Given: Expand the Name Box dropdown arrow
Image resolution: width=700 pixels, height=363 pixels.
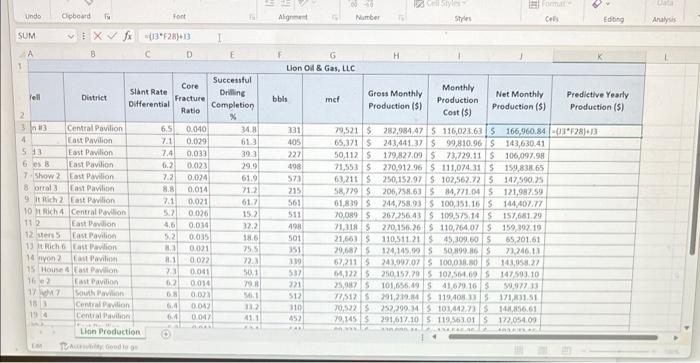Looking at the screenshot, I should pos(71,36).
